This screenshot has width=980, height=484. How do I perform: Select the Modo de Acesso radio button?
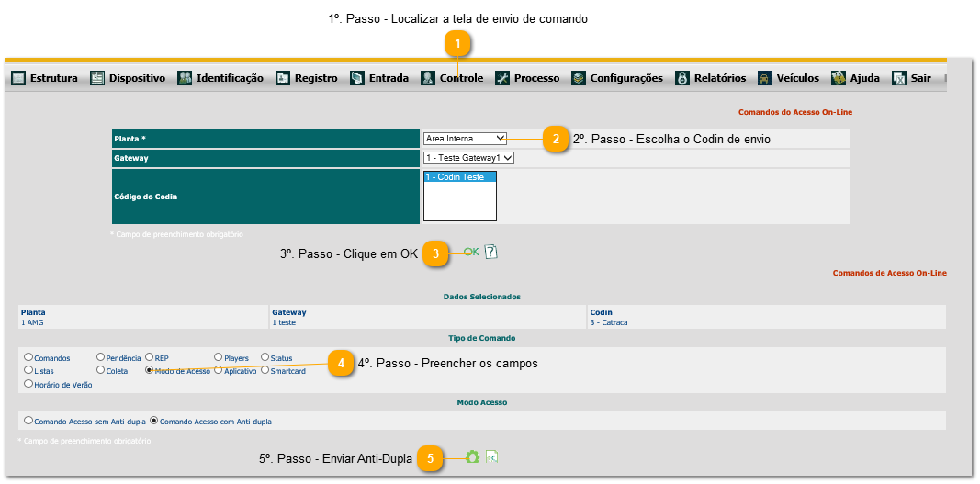pyautogui.click(x=150, y=370)
